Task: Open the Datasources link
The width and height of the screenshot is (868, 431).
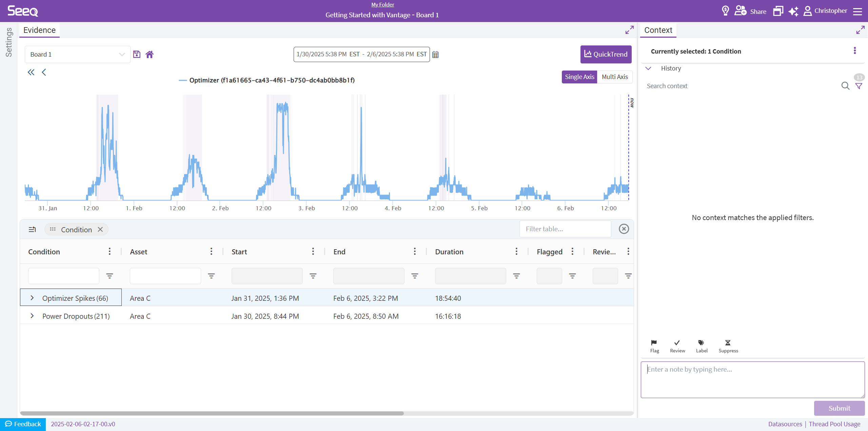Action: [785, 424]
